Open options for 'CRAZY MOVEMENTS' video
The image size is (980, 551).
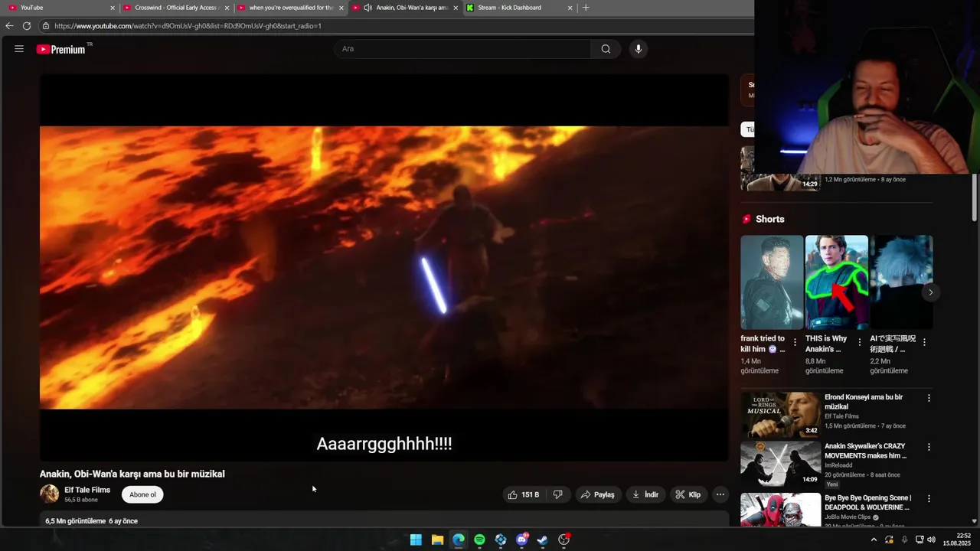(x=929, y=447)
